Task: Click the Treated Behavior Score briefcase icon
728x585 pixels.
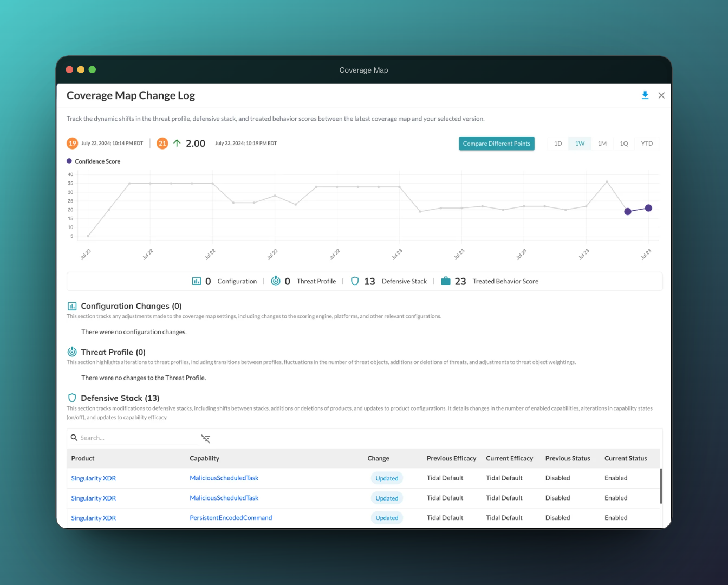Action: 446,281
